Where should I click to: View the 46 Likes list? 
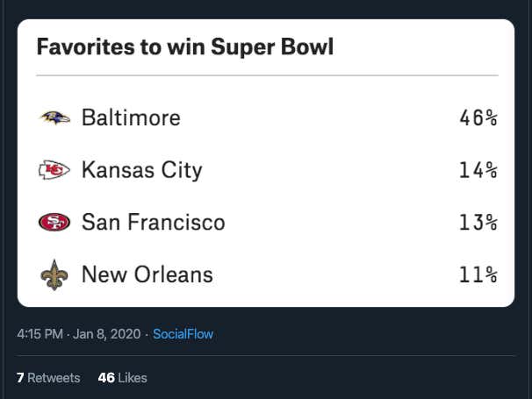pos(123,378)
